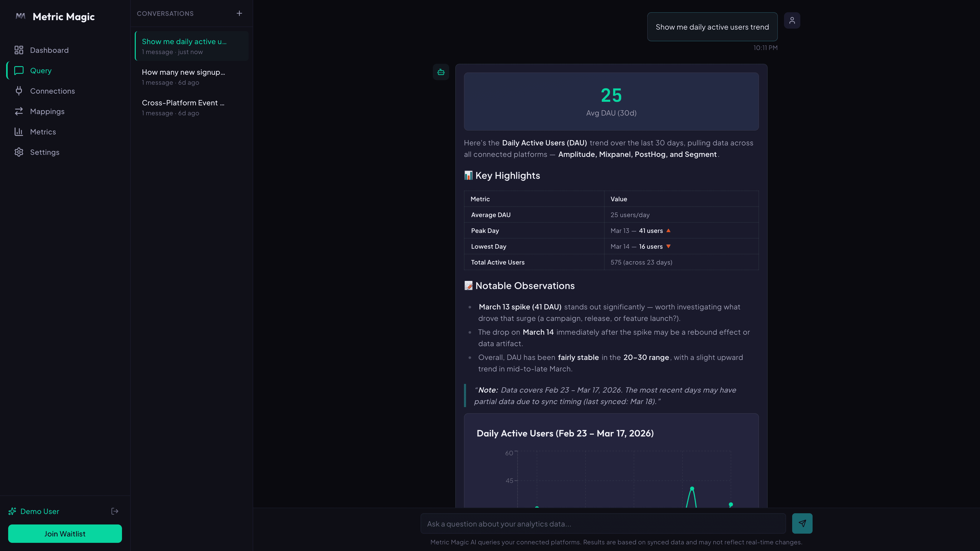
Task: Click the AI robot assistant icon
Action: 441,72
